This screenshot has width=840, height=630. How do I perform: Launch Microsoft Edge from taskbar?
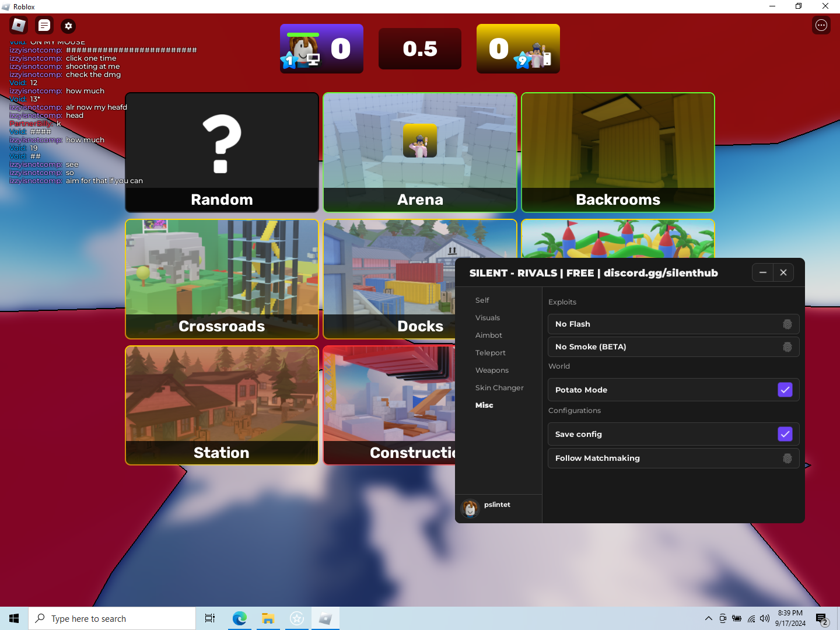(x=239, y=618)
